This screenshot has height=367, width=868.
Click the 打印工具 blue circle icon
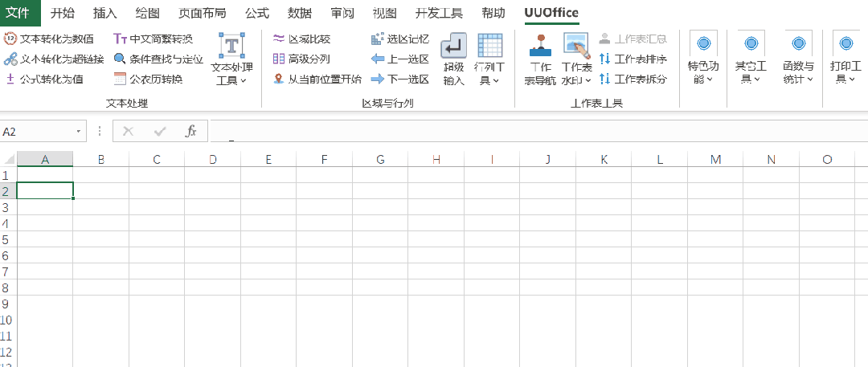coord(845,43)
